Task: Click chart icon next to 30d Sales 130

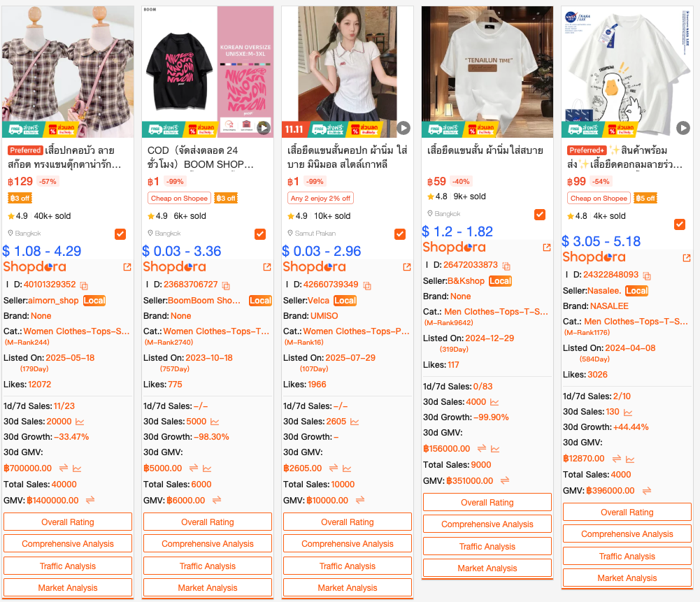Action: coord(628,413)
